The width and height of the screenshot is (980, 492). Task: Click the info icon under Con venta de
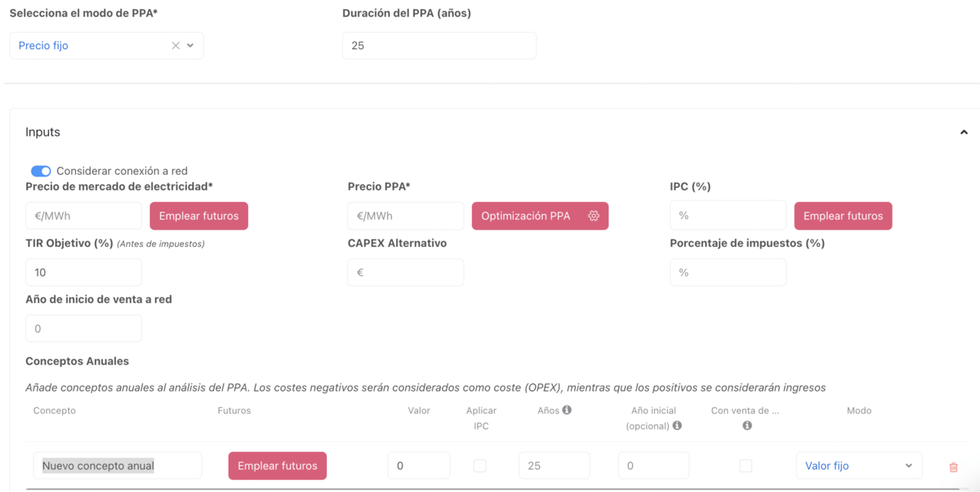(746, 426)
